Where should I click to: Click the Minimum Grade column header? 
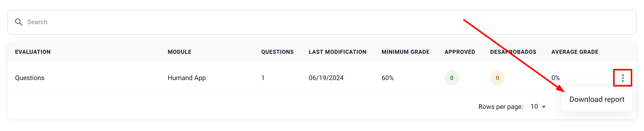tap(405, 52)
